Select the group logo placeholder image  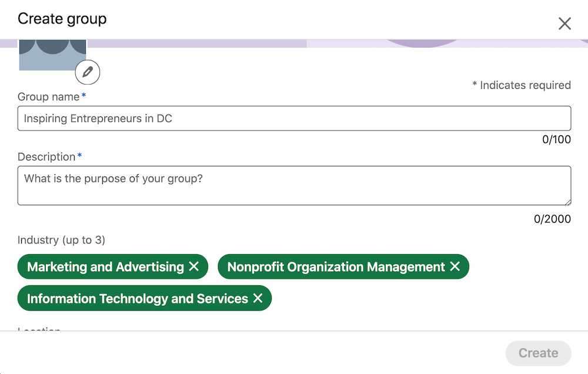pyautogui.click(x=52, y=55)
